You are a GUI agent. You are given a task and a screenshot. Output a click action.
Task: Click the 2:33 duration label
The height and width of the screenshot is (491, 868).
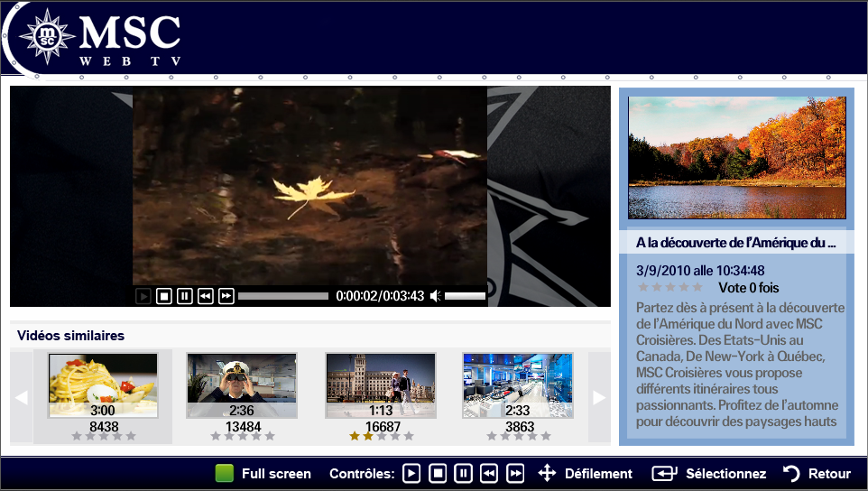[x=518, y=410]
